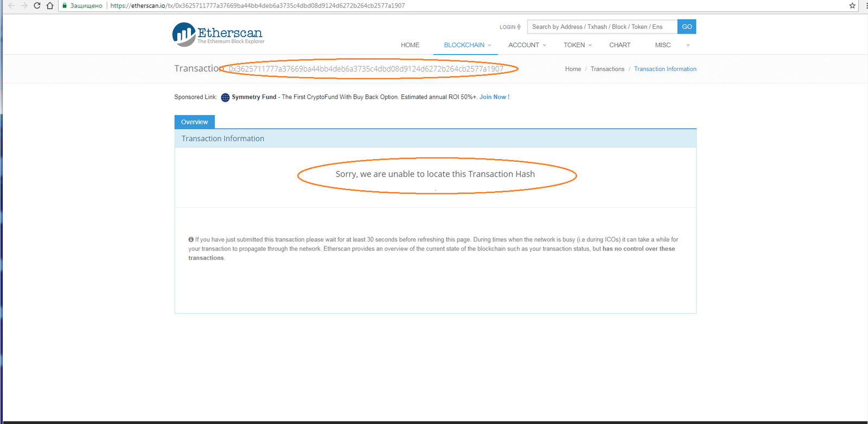
Task: Click the 'Защищено' secure label
Action: [86, 5]
